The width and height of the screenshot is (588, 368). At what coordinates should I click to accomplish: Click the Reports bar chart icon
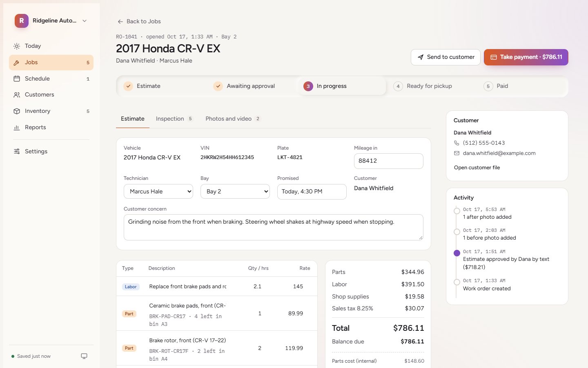pyautogui.click(x=17, y=128)
